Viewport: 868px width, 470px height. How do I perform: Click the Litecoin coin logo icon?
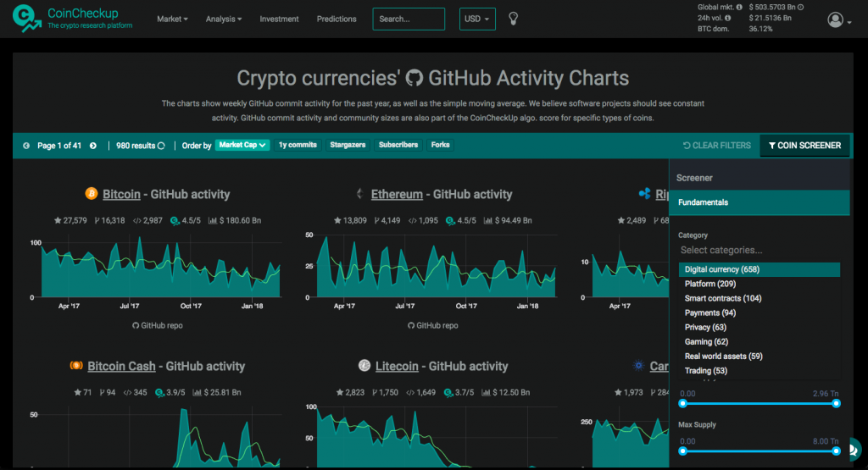(364, 366)
